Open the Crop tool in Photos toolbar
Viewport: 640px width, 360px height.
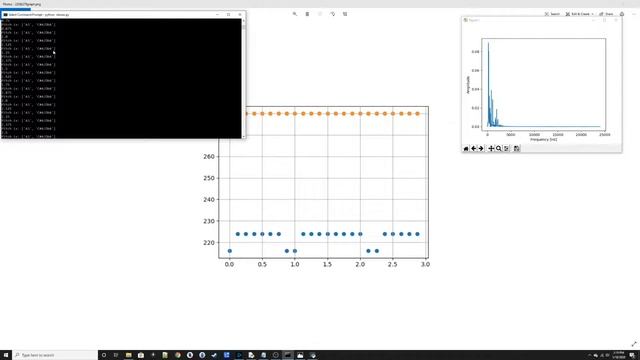[x=345, y=14]
